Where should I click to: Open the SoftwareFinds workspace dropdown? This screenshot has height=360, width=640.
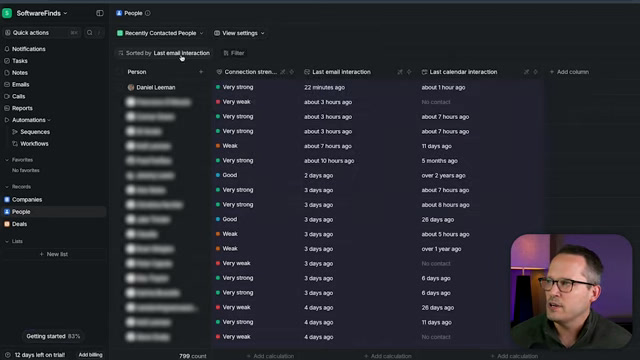[x=41, y=13]
